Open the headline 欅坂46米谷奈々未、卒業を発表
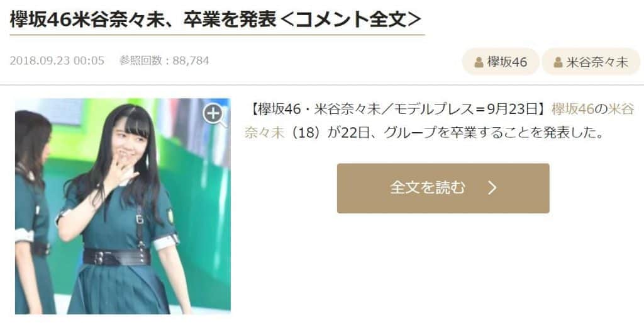Screen dimensions: 644x323 click(x=143, y=19)
